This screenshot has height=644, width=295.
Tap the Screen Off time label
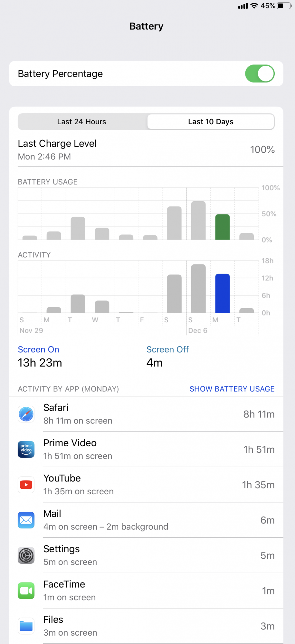pos(167,349)
